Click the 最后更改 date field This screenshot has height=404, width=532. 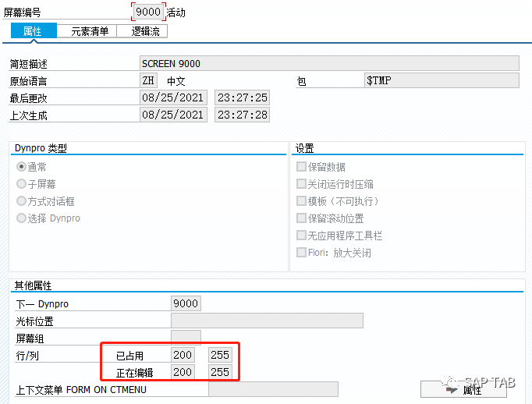tap(173, 97)
